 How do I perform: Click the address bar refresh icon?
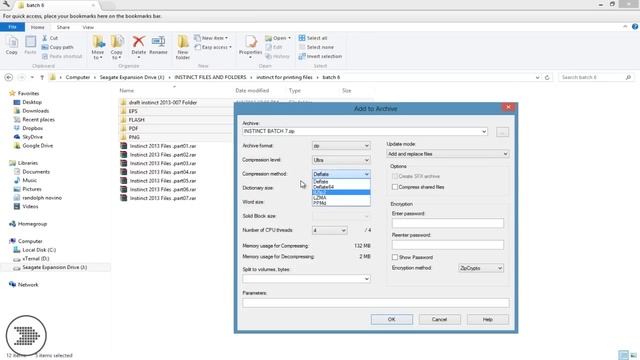click(x=547, y=77)
